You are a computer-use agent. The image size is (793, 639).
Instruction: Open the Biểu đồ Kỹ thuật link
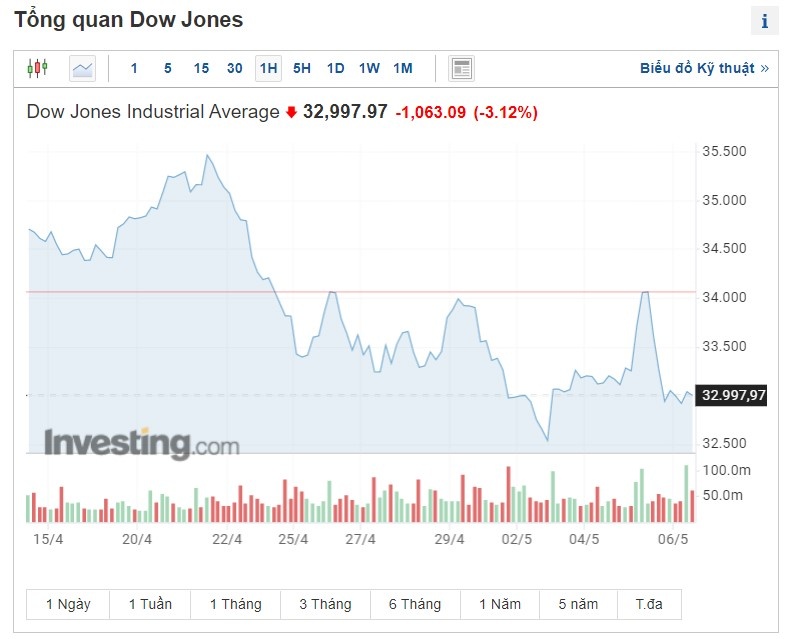click(704, 68)
